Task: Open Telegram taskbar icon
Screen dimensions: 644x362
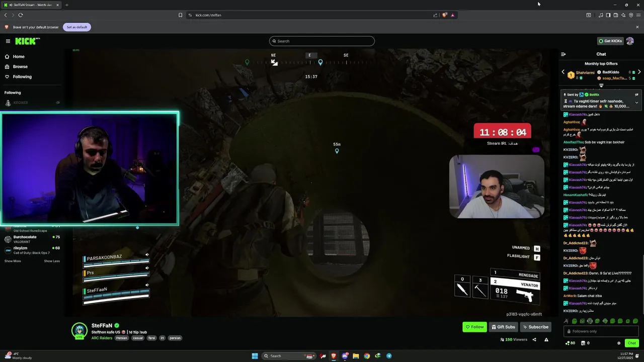Action: (x=389, y=356)
